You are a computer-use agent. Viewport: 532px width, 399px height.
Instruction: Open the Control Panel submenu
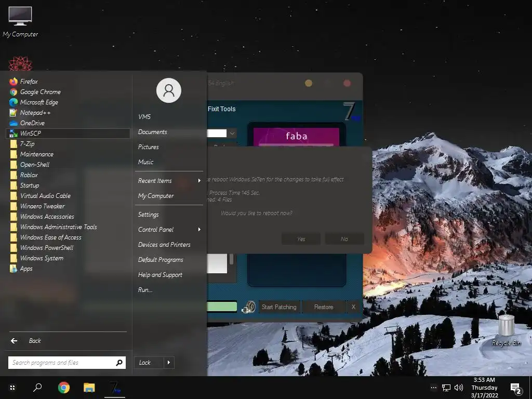pyautogui.click(x=169, y=230)
